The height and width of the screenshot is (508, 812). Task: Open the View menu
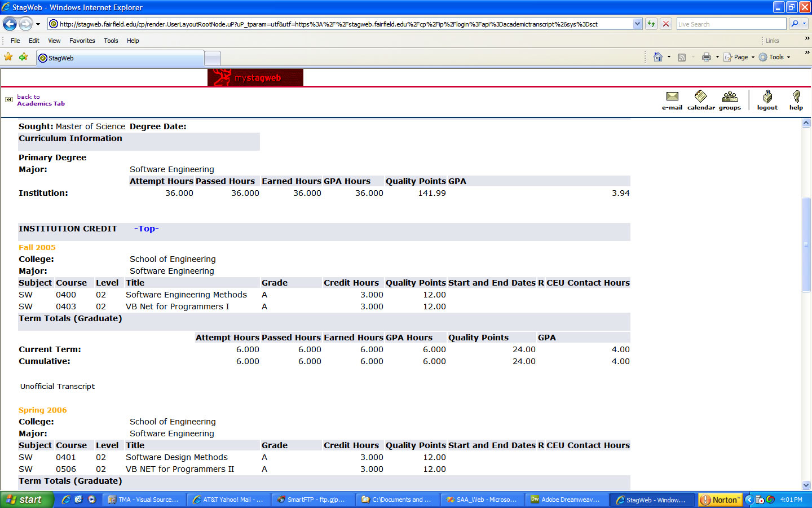tap(54, 41)
